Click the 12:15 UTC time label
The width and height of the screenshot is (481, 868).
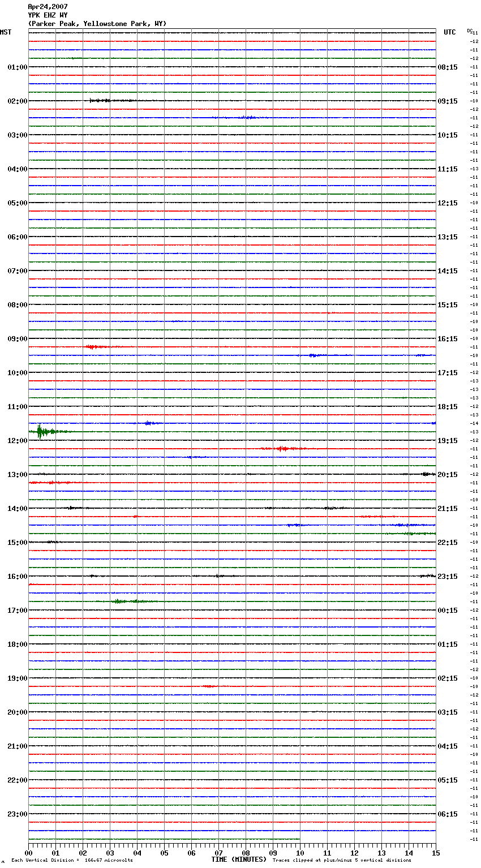coord(448,203)
